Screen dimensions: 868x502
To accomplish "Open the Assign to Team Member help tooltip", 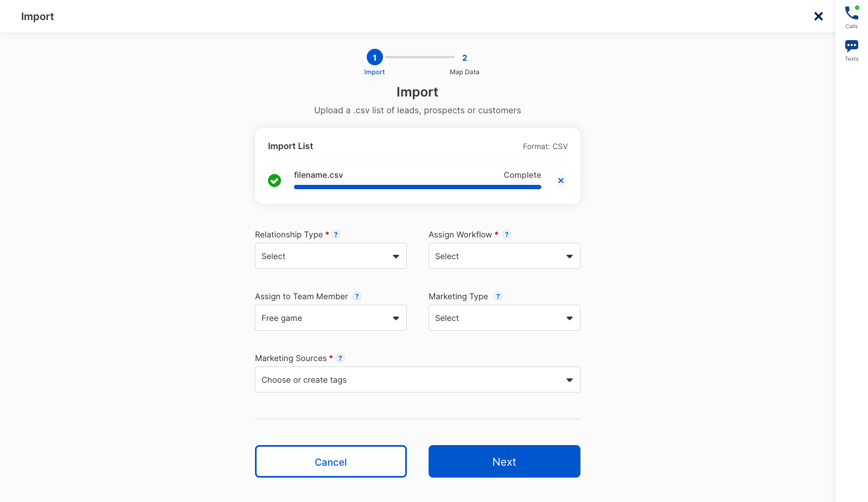I will pos(357,296).
